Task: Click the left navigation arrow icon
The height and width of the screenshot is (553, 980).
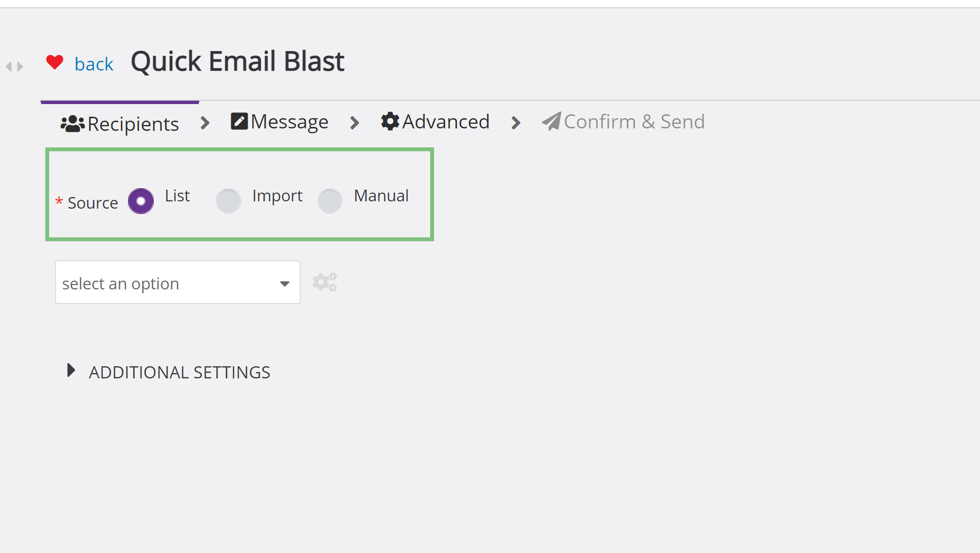Action: point(9,67)
